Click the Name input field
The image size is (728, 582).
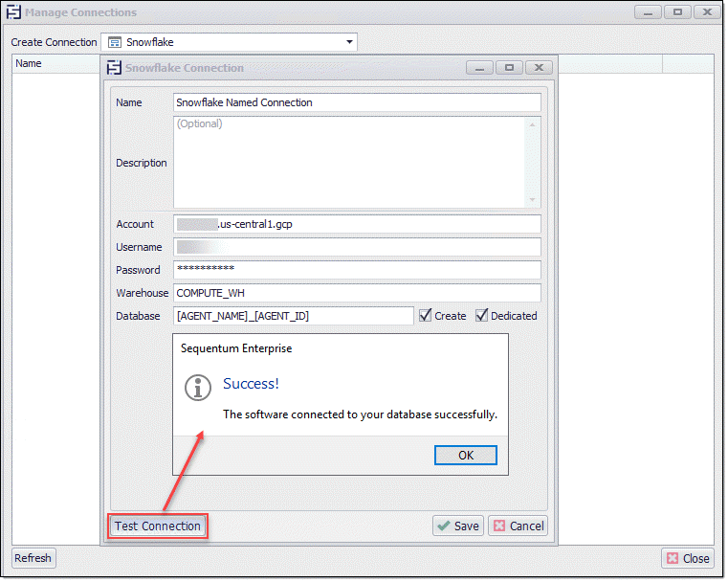(x=357, y=102)
